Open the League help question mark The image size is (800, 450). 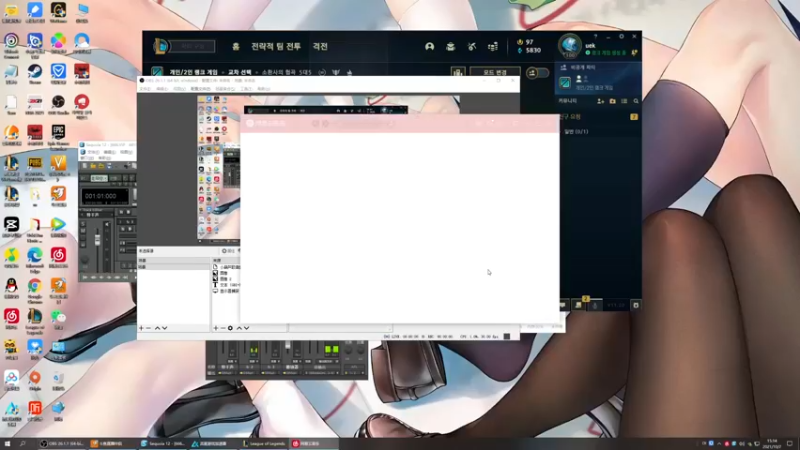click(595, 37)
